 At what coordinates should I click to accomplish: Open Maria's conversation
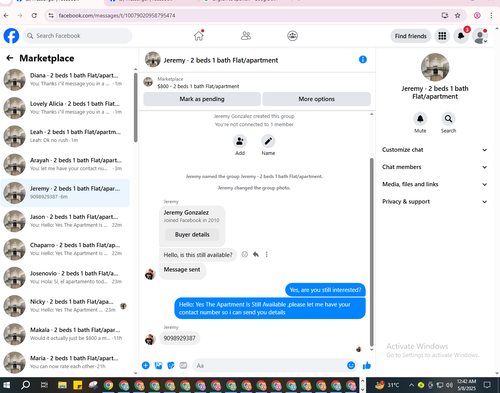(65, 362)
